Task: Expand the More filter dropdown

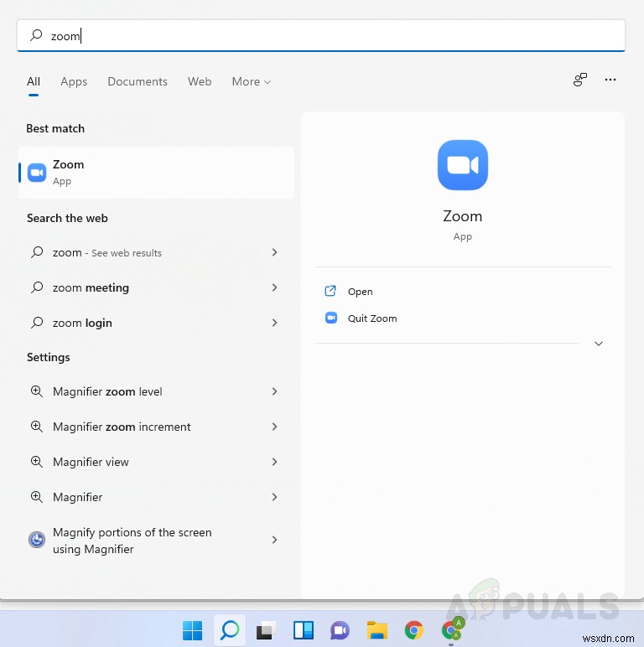Action: tap(252, 81)
